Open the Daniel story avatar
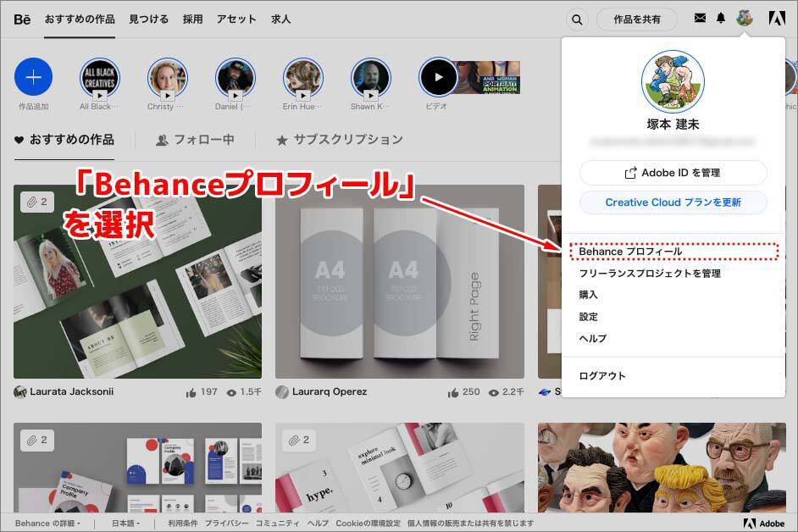Image resolution: width=798 pixels, height=532 pixels. click(236, 78)
